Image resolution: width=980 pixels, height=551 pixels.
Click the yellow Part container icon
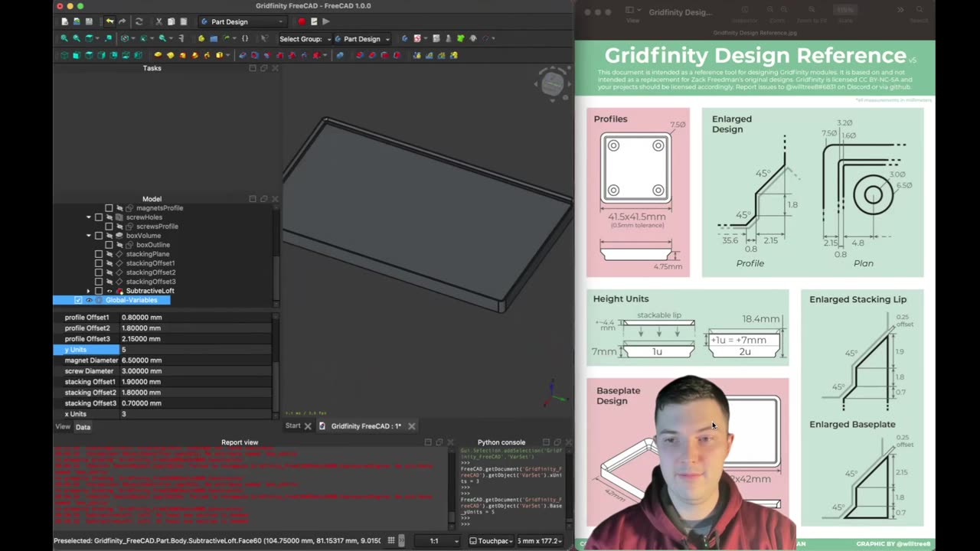coord(201,38)
